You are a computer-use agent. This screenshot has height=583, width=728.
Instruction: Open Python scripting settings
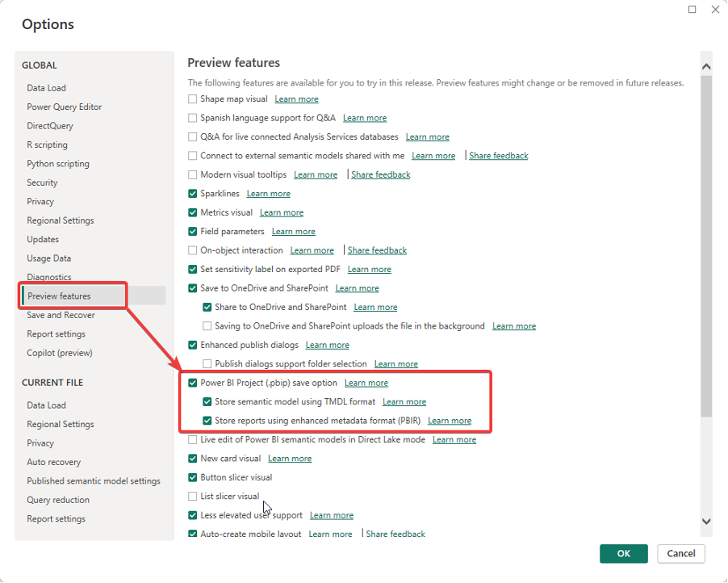click(x=58, y=164)
